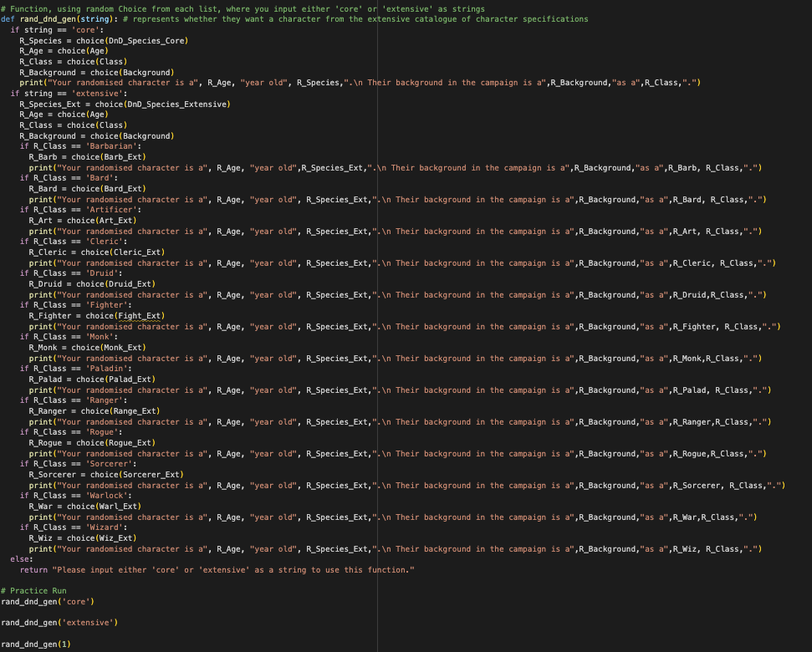
Task: Click the 'Ranger' string literal
Action: coord(104,400)
